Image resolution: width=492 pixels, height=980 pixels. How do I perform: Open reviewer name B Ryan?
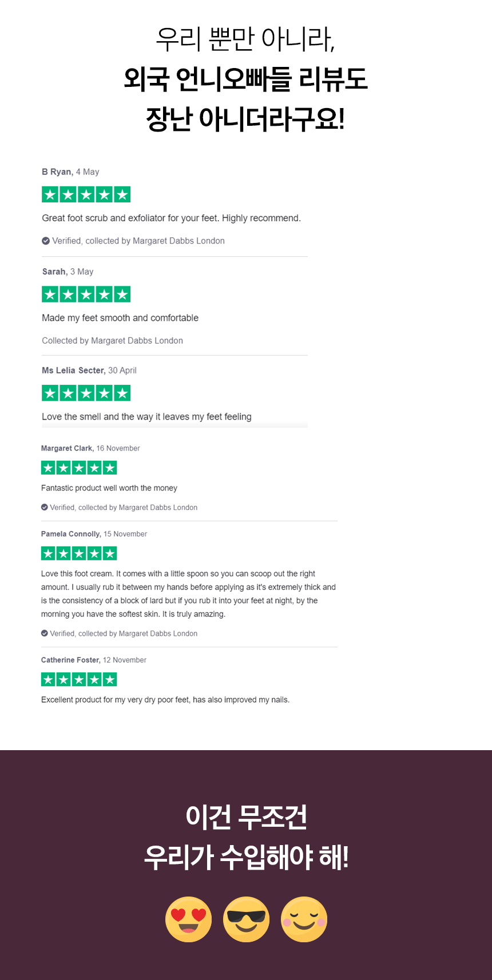[57, 172]
